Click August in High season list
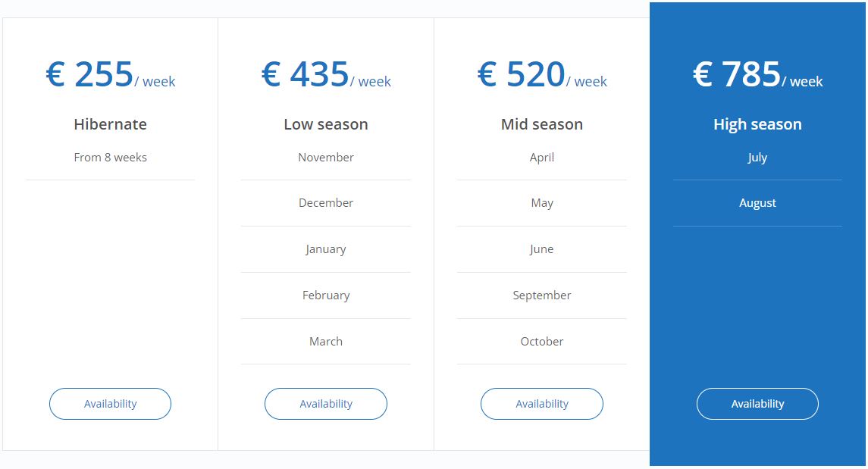 pyautogui.click(x=757, y=203)
